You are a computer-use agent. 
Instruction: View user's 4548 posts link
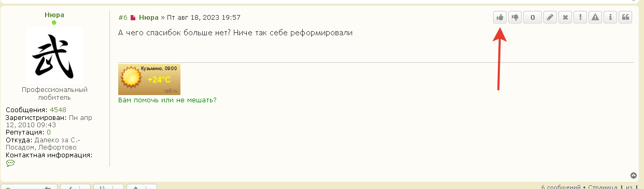[x=58, y=110]
